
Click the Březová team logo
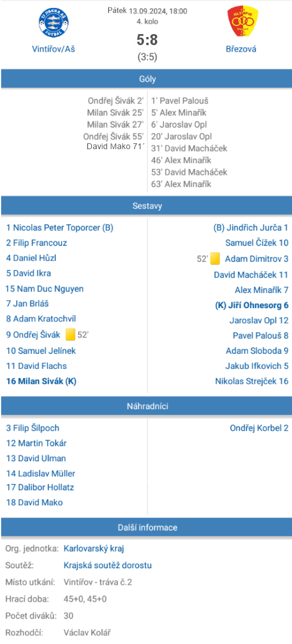pyautogui.click(x=243, y=23)
